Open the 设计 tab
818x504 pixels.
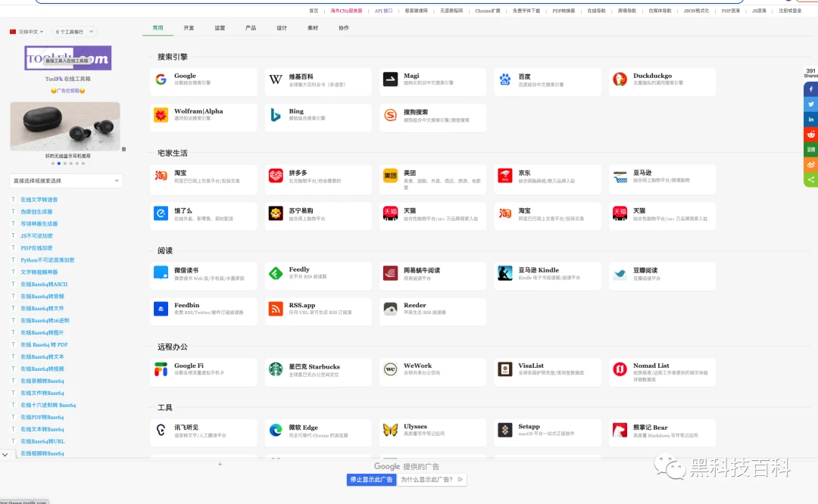tap(282, 28)
